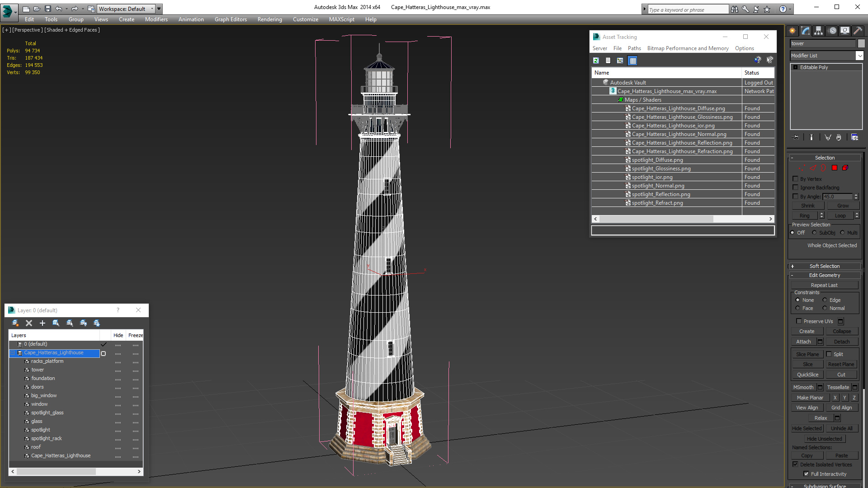Enable By Angle checkbox
868x488 pixels.
796,197
